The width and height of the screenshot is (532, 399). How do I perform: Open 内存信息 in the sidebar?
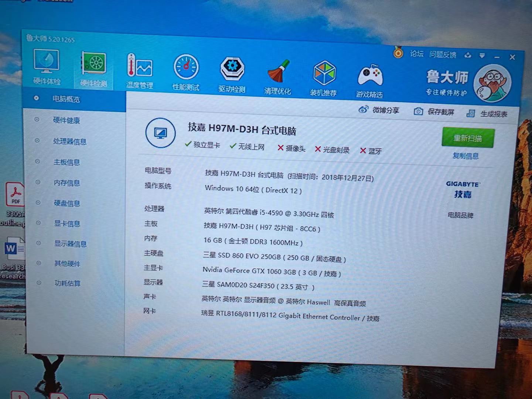tap(66, 183)
